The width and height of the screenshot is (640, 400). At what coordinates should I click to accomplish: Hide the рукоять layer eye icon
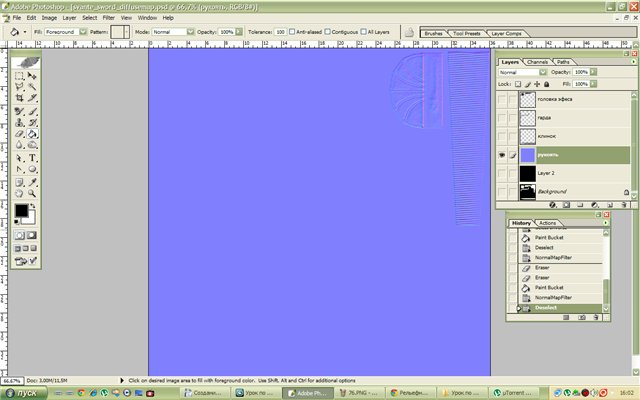pyautogui.click(x=502, y=155)
